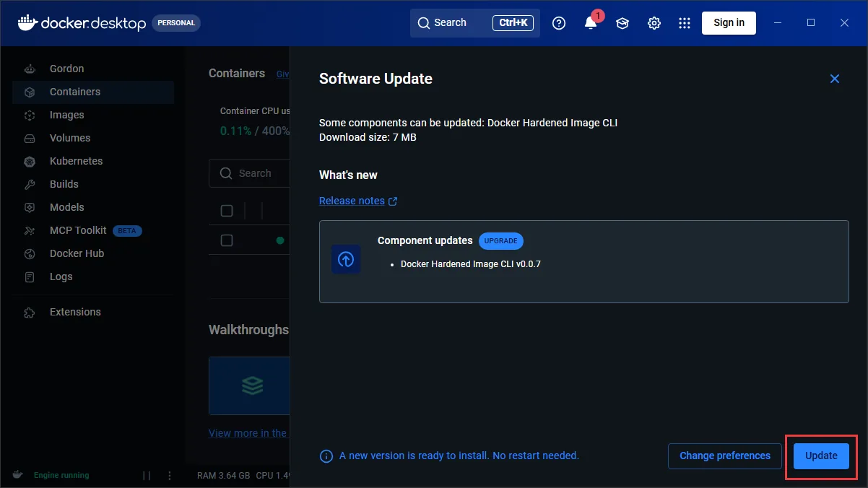This screenshot has height=488, width=868.
Task: Click the 0.11% CPU usage value
Action: coord(235,131)
